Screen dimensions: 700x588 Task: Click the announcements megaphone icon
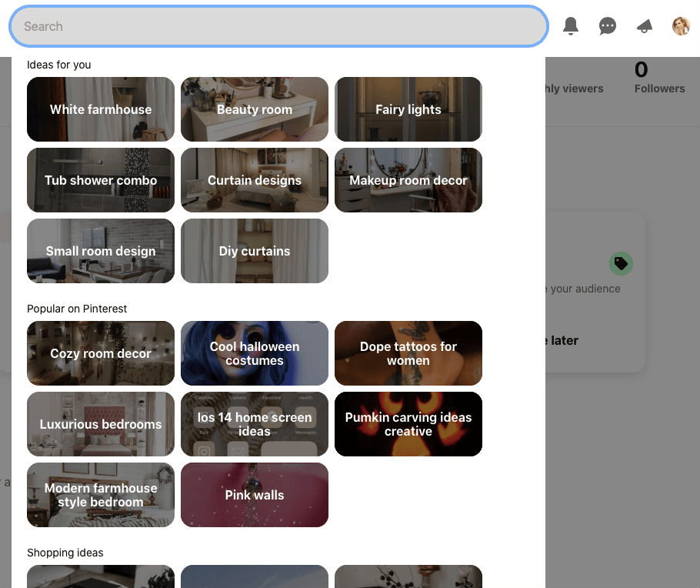point(644,25)
